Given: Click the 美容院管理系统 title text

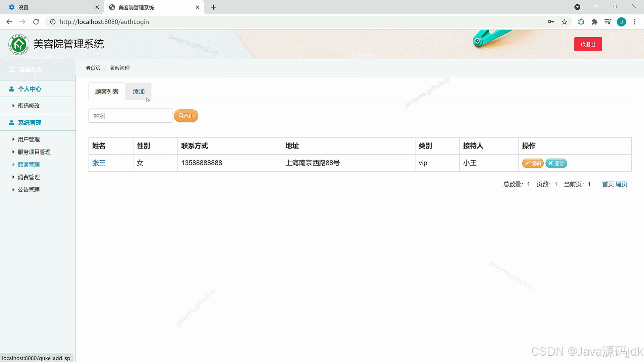Looking at the screenshot, I should tap(68, 44).
